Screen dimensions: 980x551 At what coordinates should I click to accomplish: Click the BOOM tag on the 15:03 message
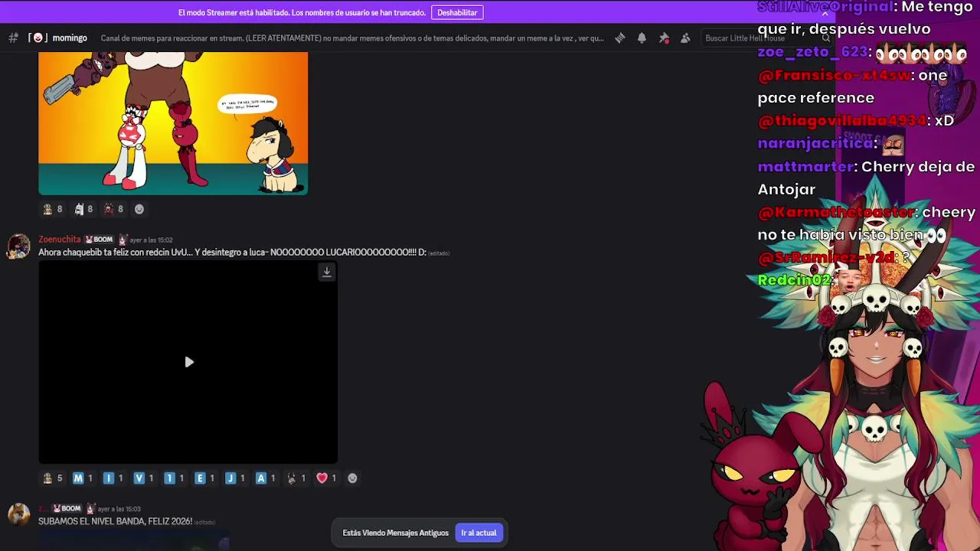point(67,508)
